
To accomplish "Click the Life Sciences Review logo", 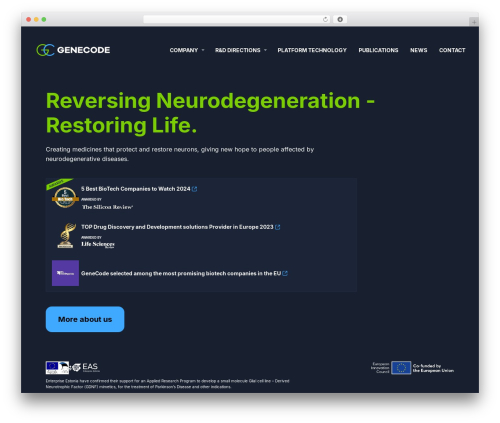I will tap(98, 244).
